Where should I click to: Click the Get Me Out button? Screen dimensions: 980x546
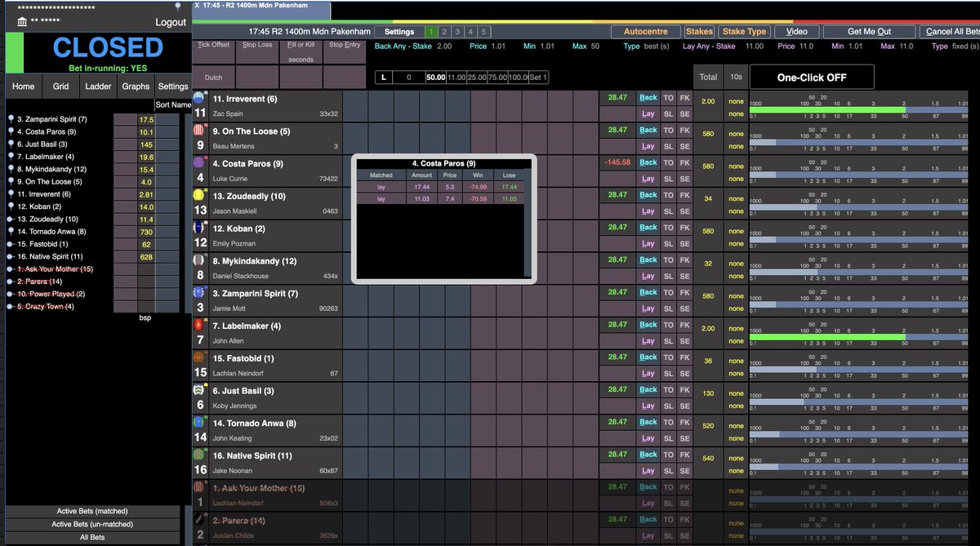pos(869,32)
